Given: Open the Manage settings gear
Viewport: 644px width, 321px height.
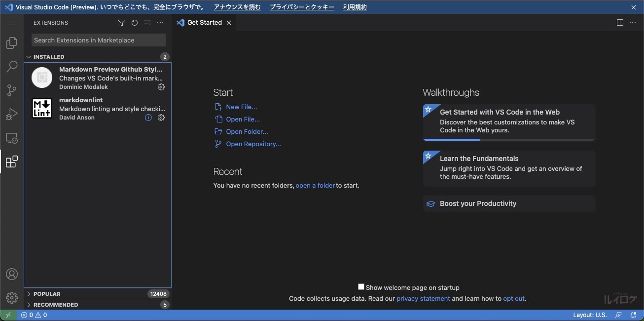Looking at the screenshot, I should tap(11, 297).
